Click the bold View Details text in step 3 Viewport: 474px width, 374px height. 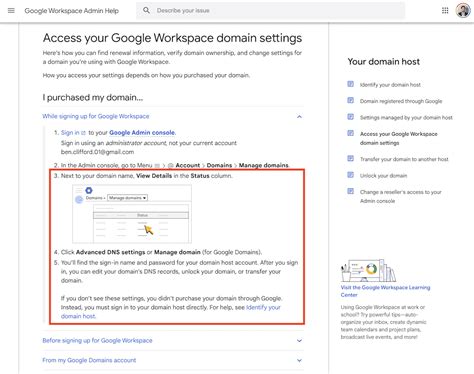(154, 176)
